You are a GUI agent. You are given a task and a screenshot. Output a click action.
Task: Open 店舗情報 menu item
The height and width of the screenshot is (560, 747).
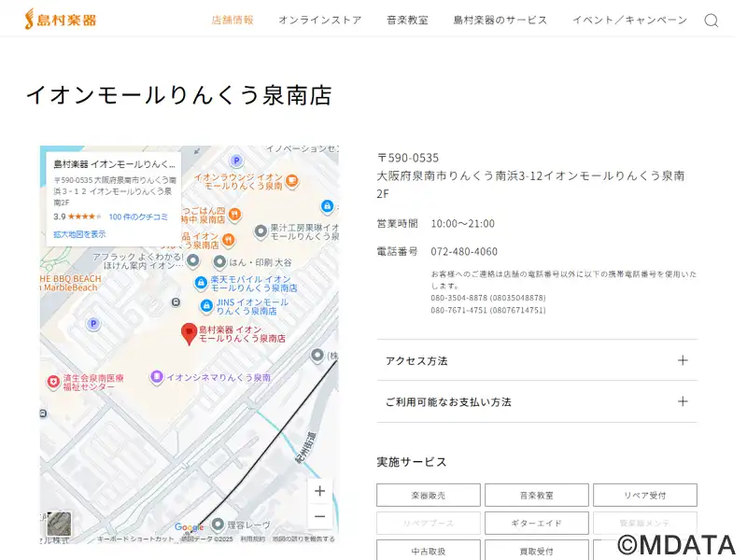(233, 20)
